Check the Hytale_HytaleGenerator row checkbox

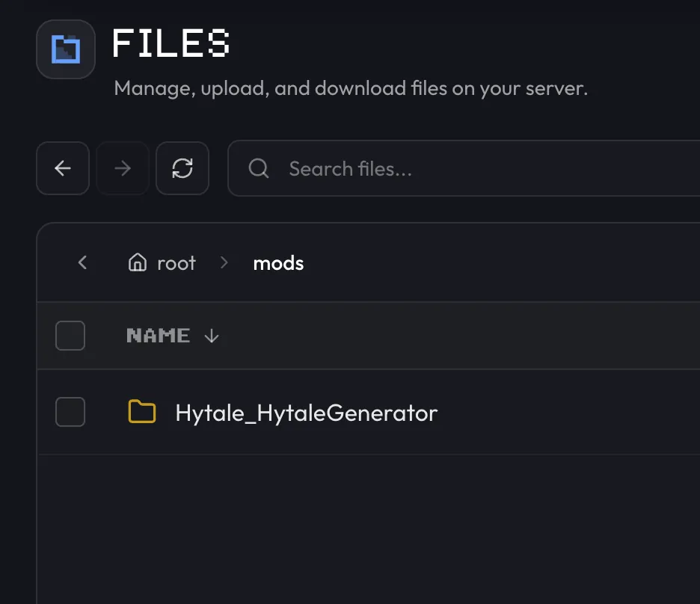70,412
